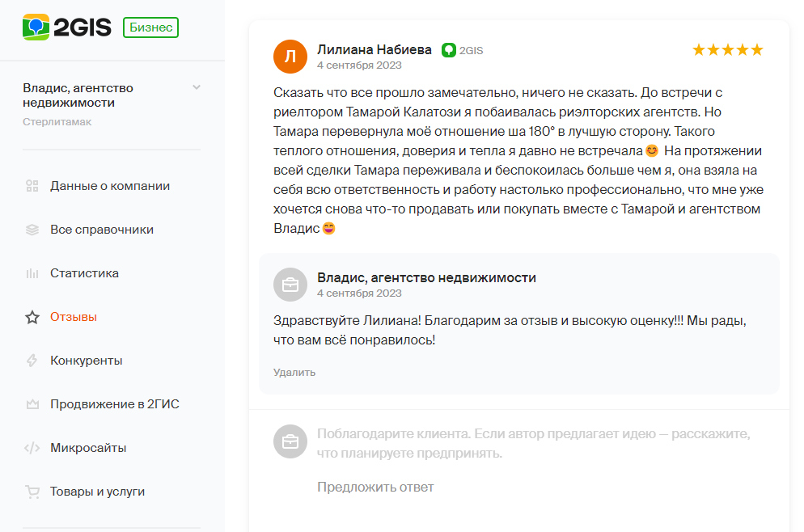This screenshot has height=532, width=804.
Task: Focus the reply text input field
Action: pyautogui.click(x=534, y=443)
